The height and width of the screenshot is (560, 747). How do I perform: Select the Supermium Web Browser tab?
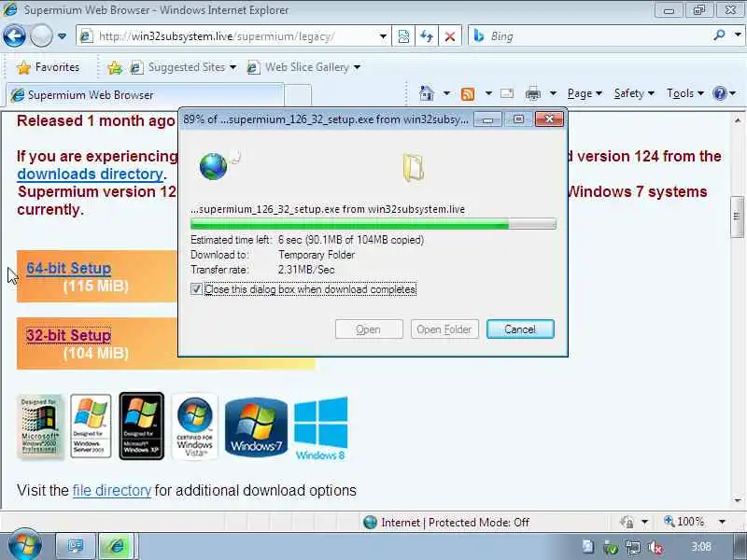point(145,95)
